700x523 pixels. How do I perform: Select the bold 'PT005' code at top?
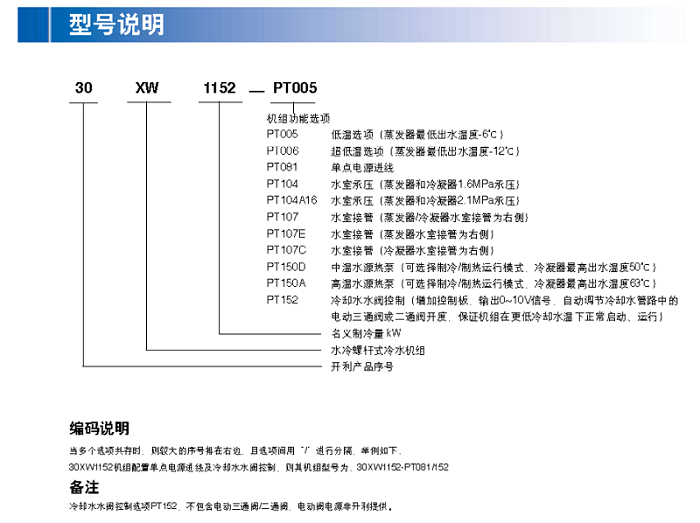(294, 89)
